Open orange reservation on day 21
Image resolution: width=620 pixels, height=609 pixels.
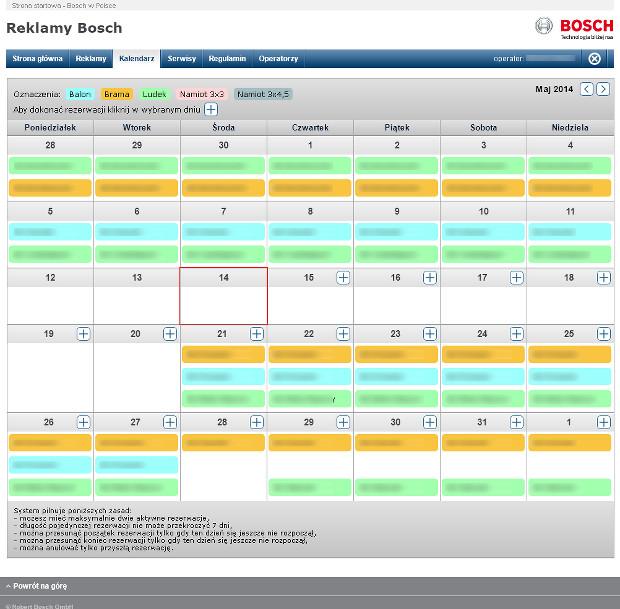point(223,354)
